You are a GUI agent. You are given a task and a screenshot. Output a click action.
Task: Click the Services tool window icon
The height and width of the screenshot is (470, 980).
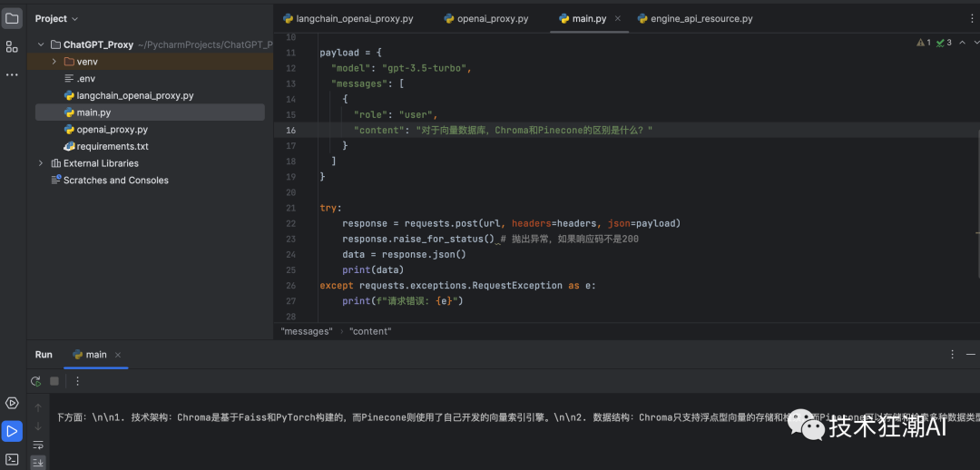tap(12, 403)
